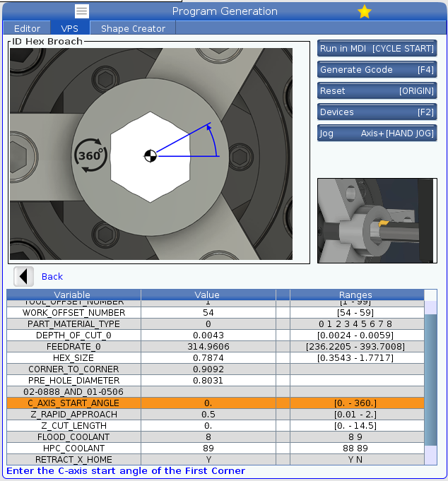
Task: Click range [0. - 360.] cell
Action: (357, 403)
